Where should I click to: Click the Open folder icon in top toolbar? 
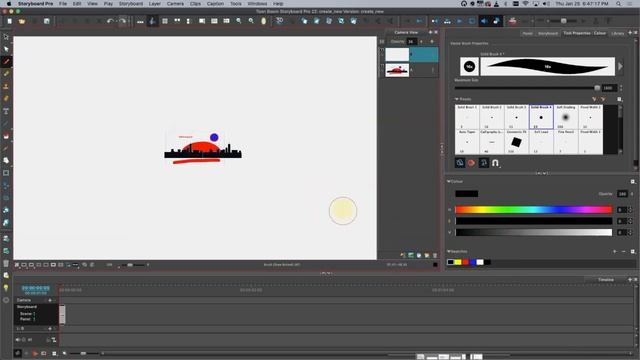[22, 21]
